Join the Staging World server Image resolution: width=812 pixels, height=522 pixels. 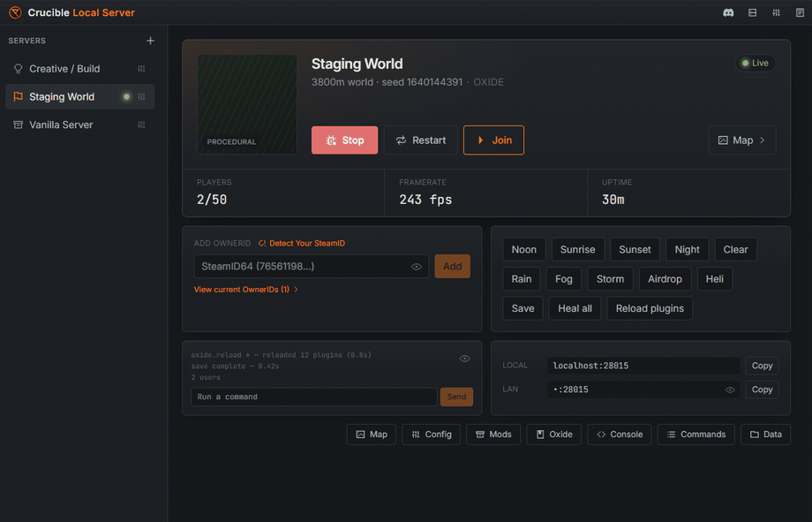[493, 140]
